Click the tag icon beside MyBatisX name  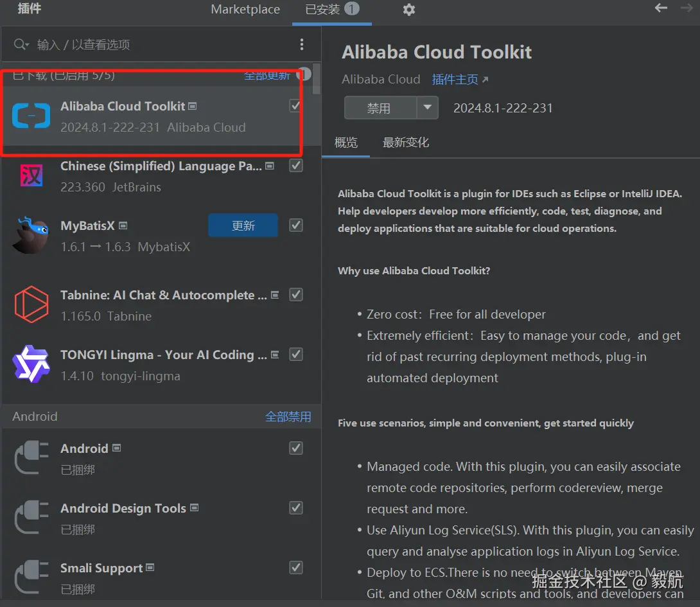(123, 225)
